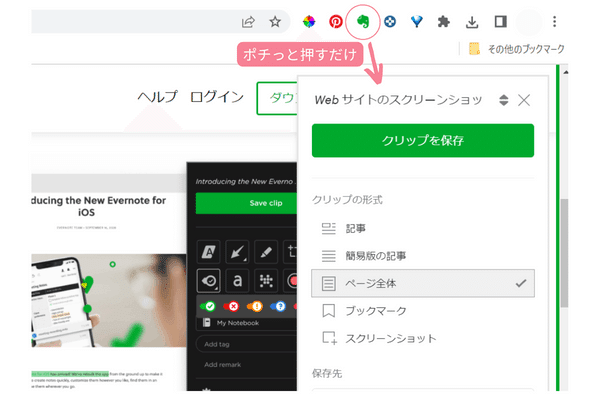Open the ヘルプ link

click(x=157, y=97)
